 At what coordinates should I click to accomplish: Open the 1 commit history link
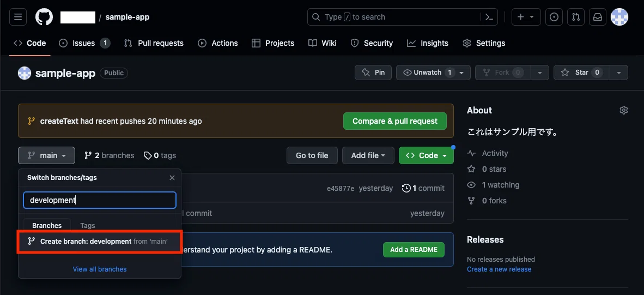[x=423, y=188]
